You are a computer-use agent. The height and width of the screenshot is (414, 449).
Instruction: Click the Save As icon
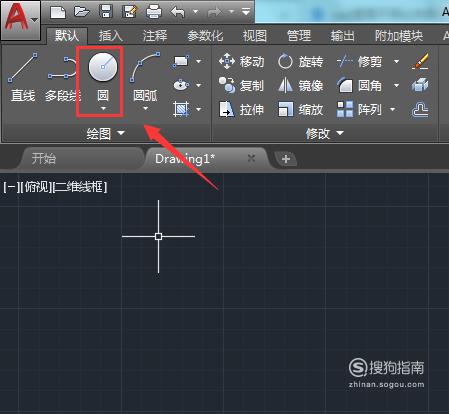point(130,12)
